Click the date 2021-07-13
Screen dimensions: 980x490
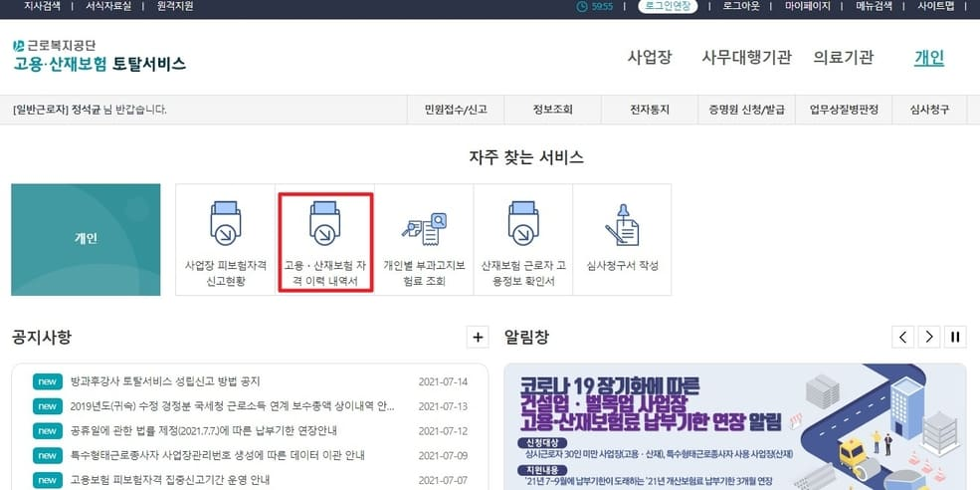443,406
